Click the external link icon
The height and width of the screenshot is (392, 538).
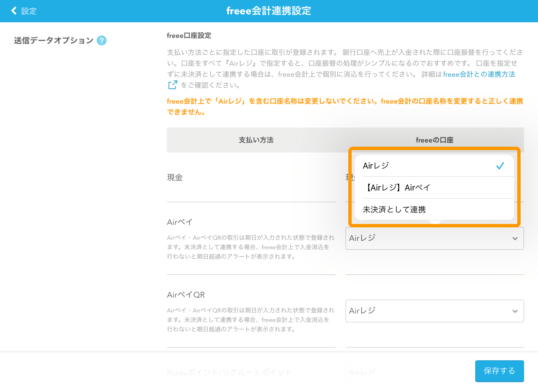[x=173, y=85]
